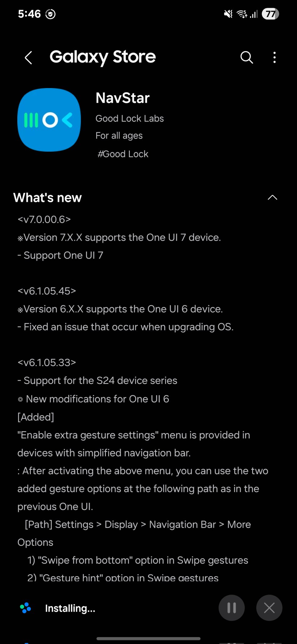Tap the Galaxy Store title
The height and width of the screenshot is (644, 297).
pos(103,57)
